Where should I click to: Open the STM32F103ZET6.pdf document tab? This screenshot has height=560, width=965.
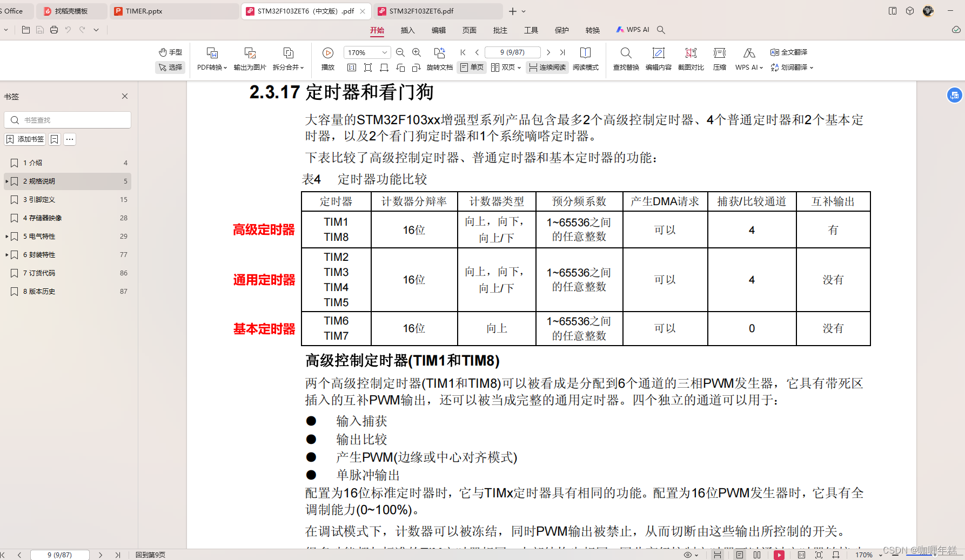tap(437, 11)
